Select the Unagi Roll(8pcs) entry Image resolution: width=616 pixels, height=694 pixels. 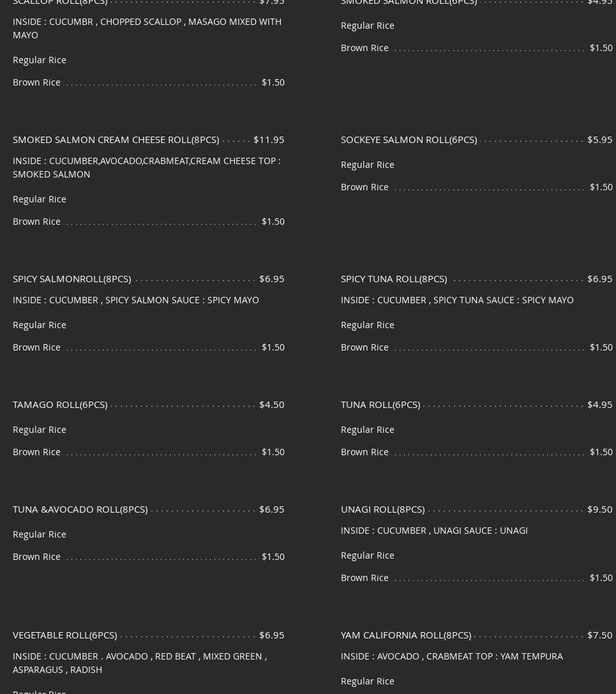[383, 509]
